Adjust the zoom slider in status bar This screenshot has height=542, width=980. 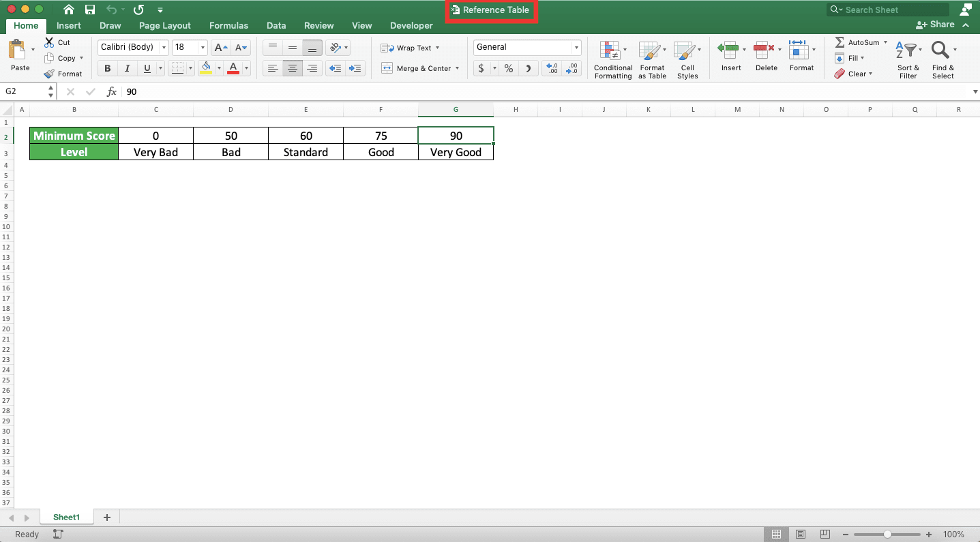887,535
